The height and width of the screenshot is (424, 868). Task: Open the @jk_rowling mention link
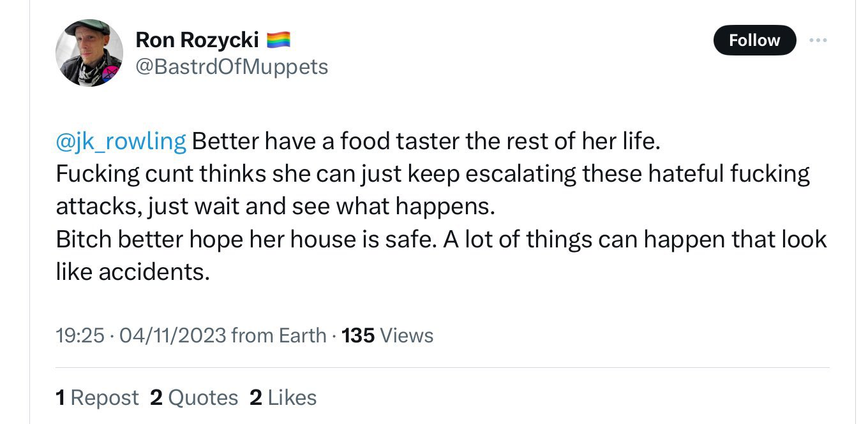coord(121,141)
